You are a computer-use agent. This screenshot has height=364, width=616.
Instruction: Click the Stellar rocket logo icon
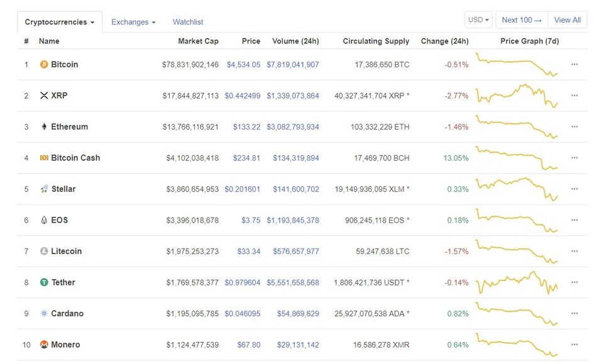pos(44,189)
